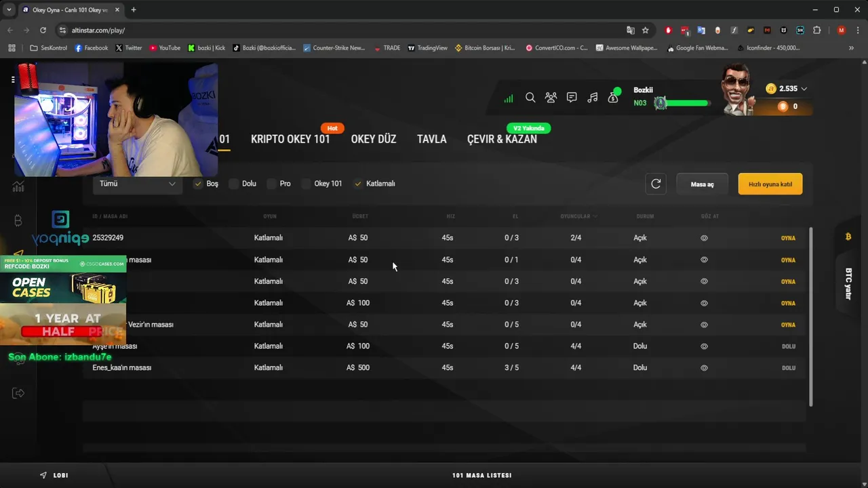Open the sidebar logout arrow icon
The image size is (868, 488).
click(18, 393)
